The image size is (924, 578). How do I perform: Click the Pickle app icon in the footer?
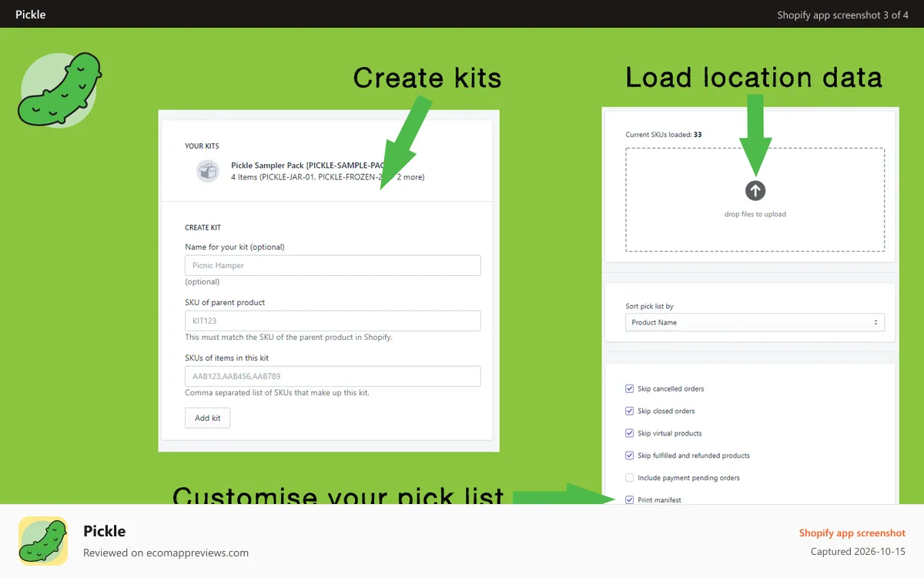(x=43, y=541)
